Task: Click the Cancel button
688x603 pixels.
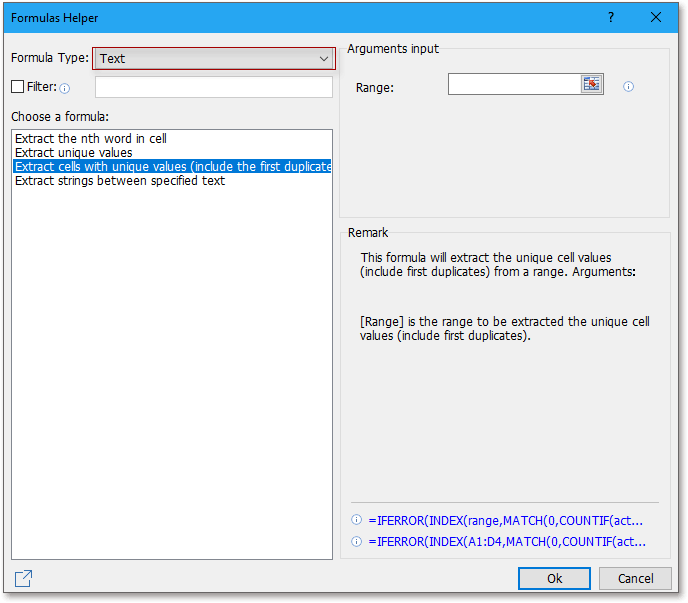Action: [x=635, y=578]
